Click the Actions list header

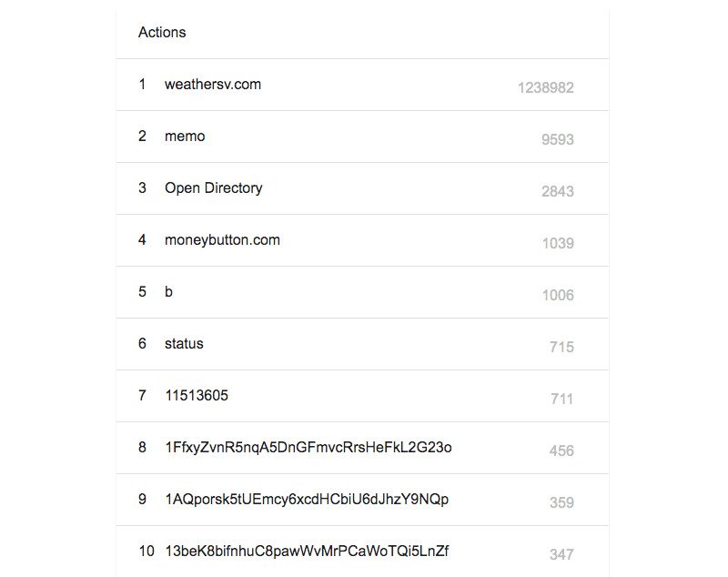tap(162, 33)
